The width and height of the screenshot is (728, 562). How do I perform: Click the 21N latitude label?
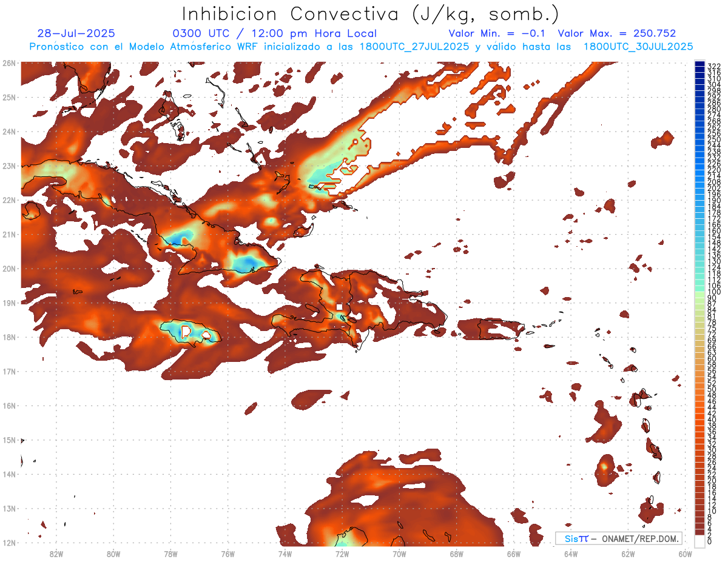[9, 234]
